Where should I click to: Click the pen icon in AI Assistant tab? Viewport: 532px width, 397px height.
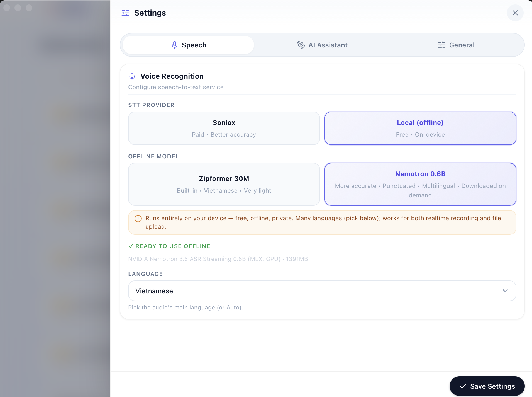tap(301, 45)
